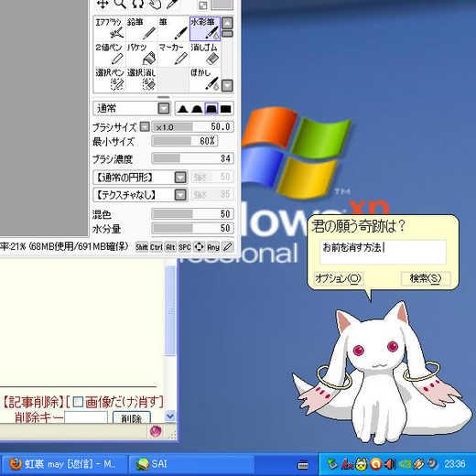Click the ブラシ濃度 slider showing 34

193,158
